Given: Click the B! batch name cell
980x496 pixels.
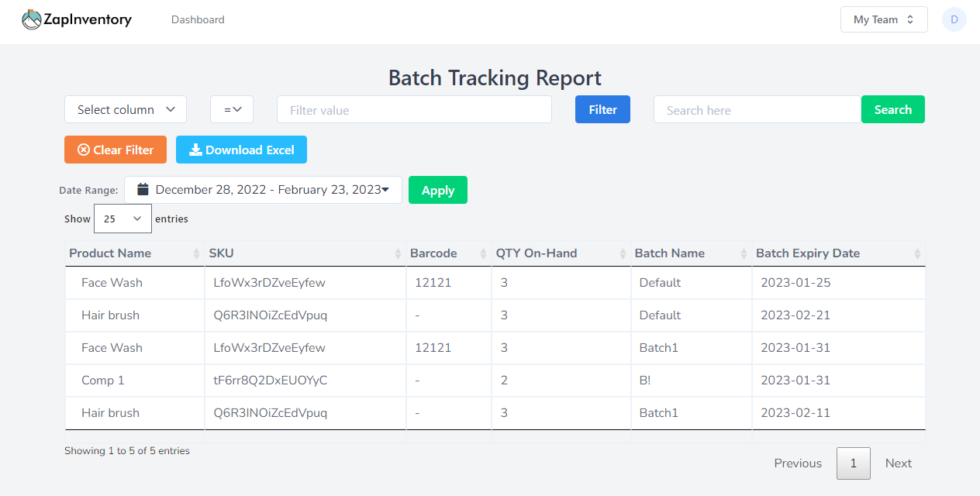Looking at the screenshot, I should 692,381.
